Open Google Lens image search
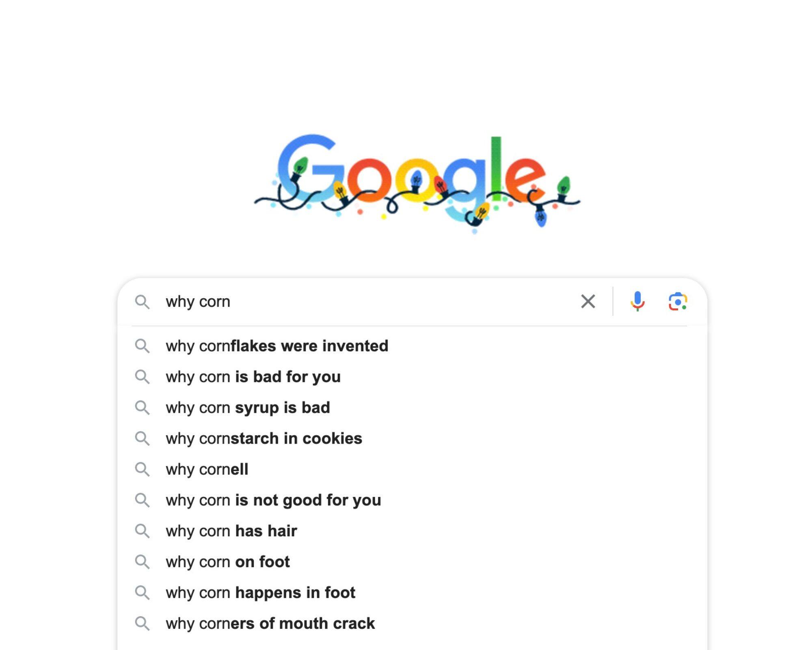This screenshot has width=812, height=650. point(678,301)
